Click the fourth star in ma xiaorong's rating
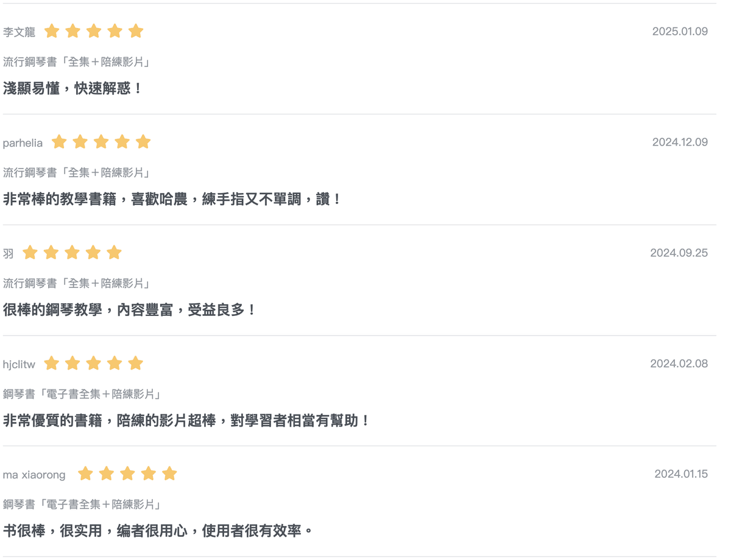 pyautogui.click(x=149, y=474)
